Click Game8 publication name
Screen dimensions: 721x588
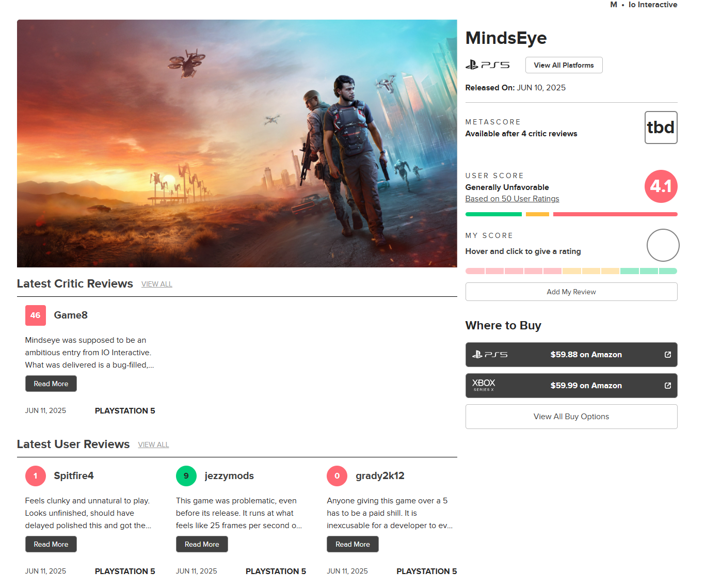coord(71,315)
